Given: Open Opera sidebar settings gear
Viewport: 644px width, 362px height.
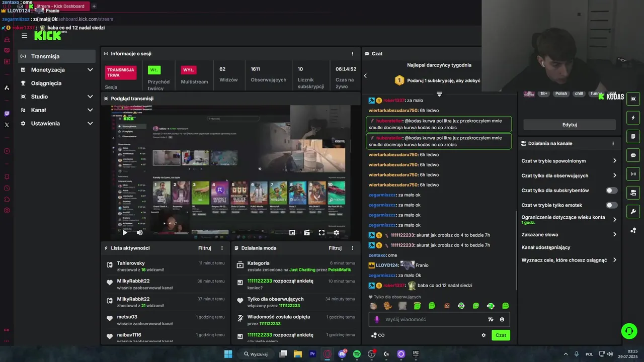Looking at the screenshot, I should point(7,210).
